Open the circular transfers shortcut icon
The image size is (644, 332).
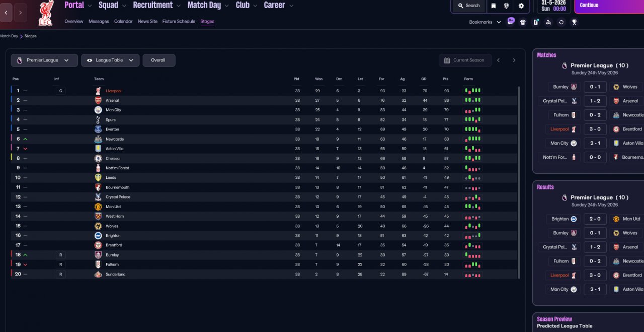coord(561,22)
